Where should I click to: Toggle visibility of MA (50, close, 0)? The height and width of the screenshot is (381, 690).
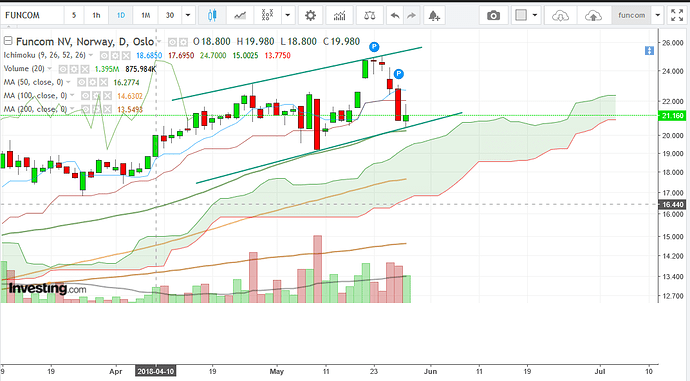pyautogui.click(x=82, y=82)
